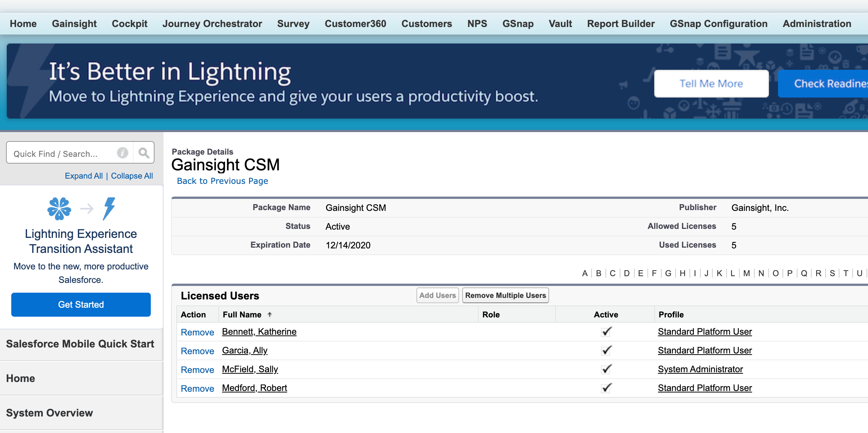Sort by Full Name column header
This screenshot has height=433, width=868.
[x=242, y=314]
